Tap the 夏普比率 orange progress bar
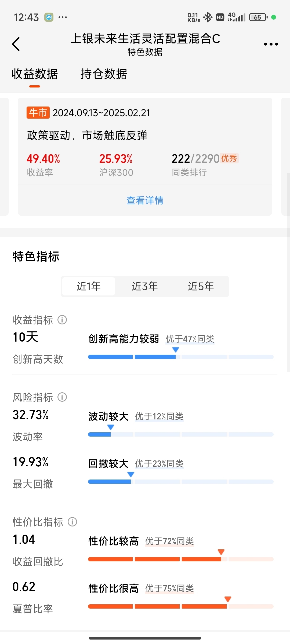 click(x=181, y=606)
